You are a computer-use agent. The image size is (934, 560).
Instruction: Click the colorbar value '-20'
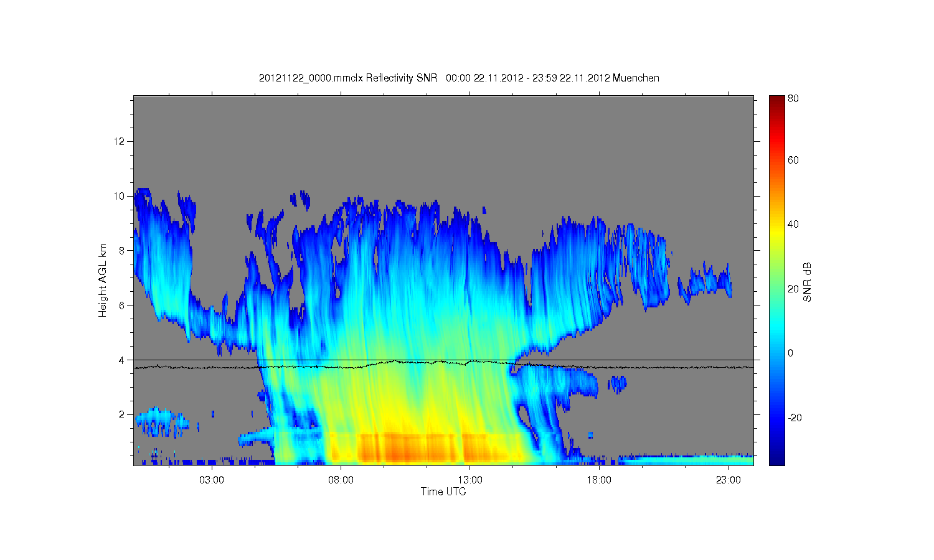[795, 418]
